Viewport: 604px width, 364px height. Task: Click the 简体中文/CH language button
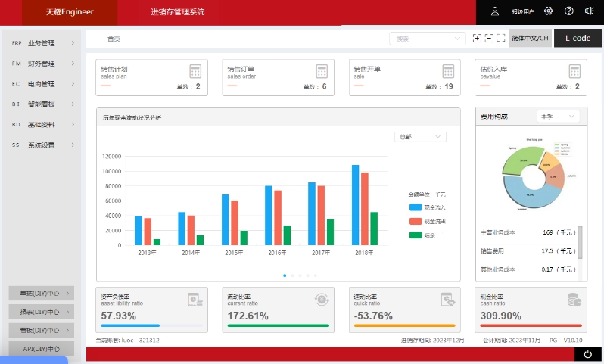[x=530, y=38]
